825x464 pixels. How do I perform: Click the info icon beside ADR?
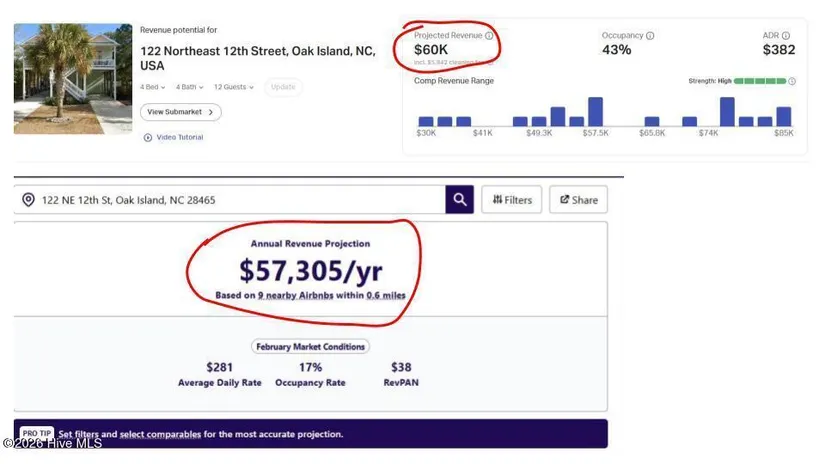786,36
